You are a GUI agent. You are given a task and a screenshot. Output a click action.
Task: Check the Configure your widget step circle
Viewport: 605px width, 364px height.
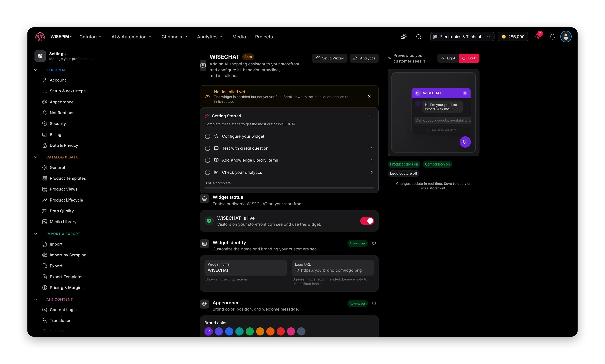(207, 136)
